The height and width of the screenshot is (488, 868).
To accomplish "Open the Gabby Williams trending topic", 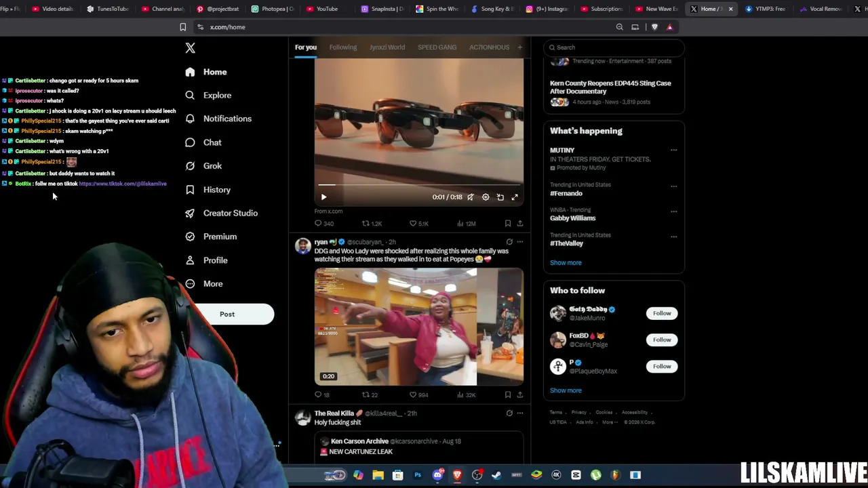I will point(573,218).
